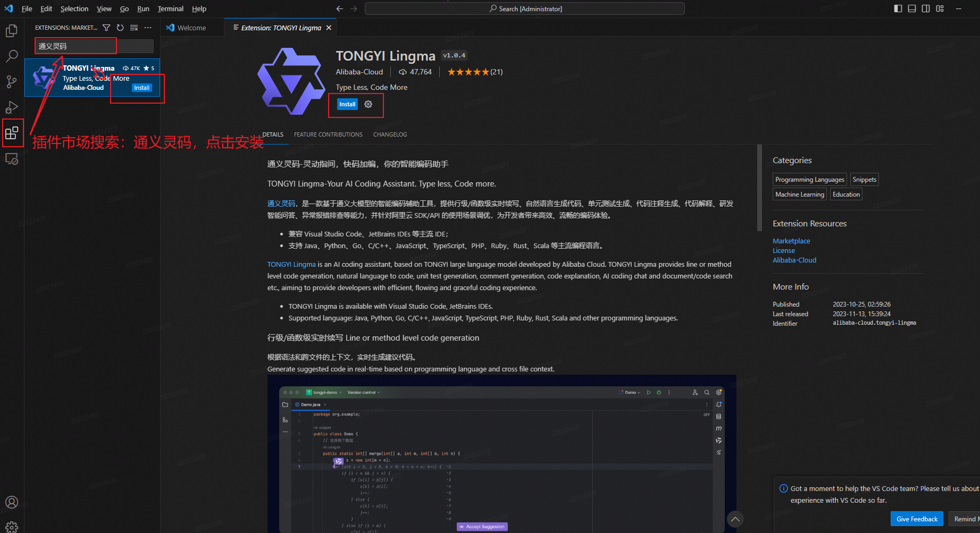This screenshot has width=980, height=533.
Task: Refresh the extensions list
Action: (120, 28)
